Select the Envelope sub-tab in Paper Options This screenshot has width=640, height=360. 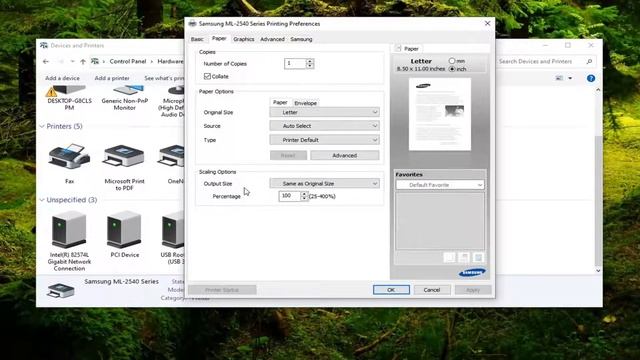point(305,103)
